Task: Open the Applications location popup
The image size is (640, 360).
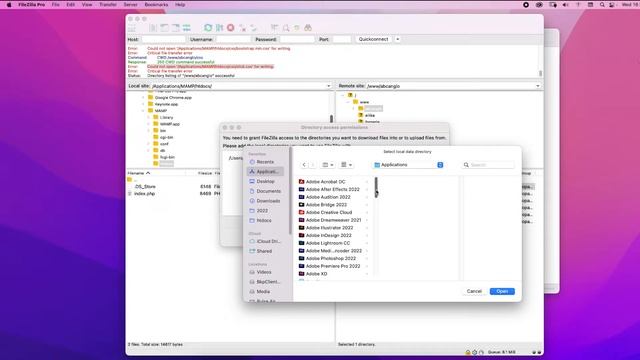Action: point(408,165)
